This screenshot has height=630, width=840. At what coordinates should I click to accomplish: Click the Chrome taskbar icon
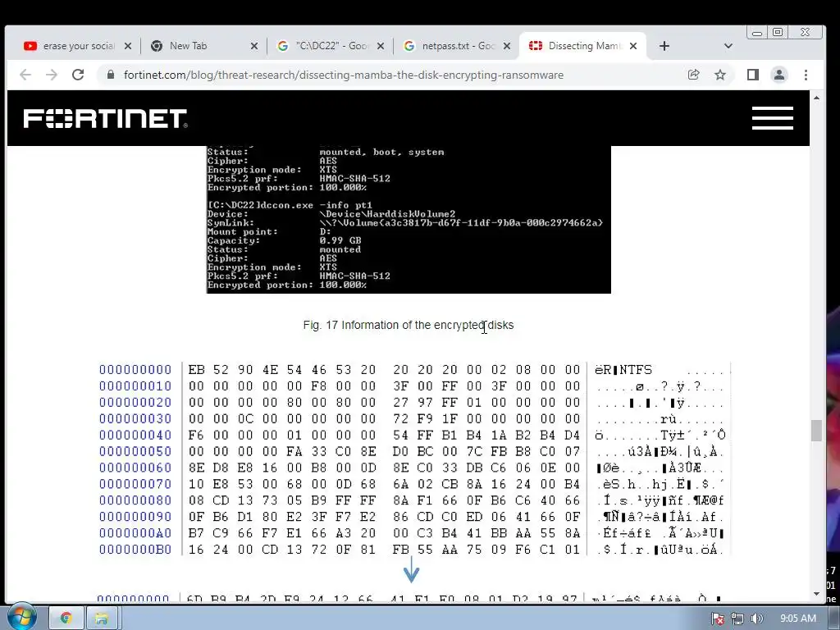66,619
